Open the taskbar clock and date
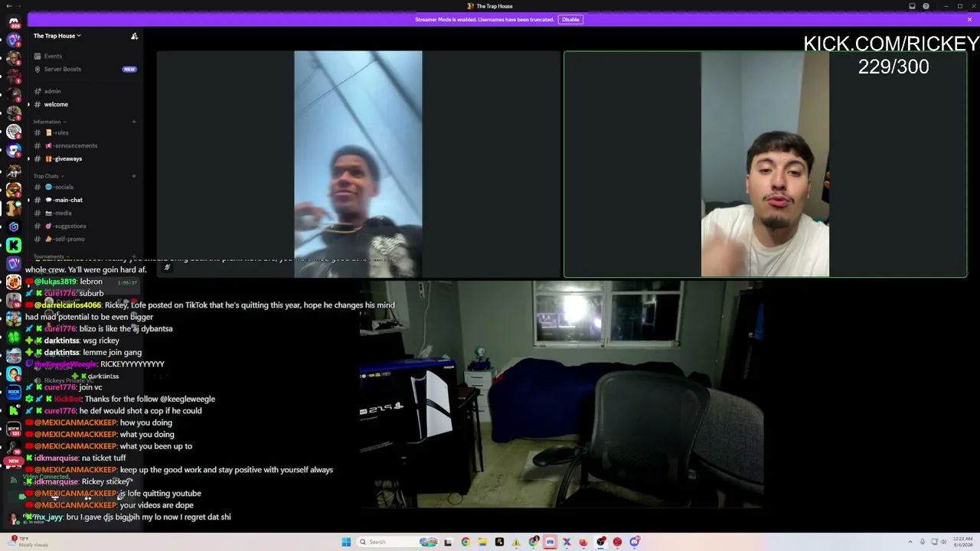Screen dimensions: 980x551 (962, 542)
